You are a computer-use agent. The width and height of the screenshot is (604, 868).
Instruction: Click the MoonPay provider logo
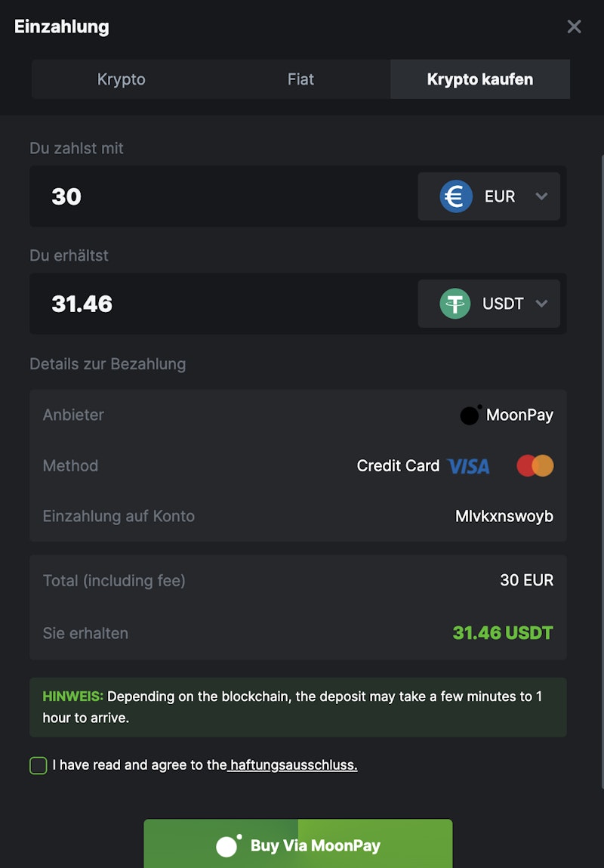[470, 415]
